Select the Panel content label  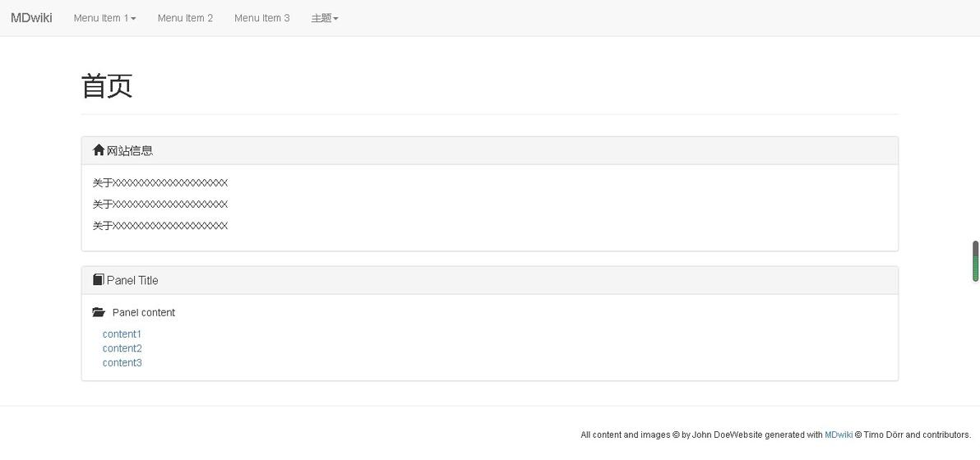[x=144, y=312]
